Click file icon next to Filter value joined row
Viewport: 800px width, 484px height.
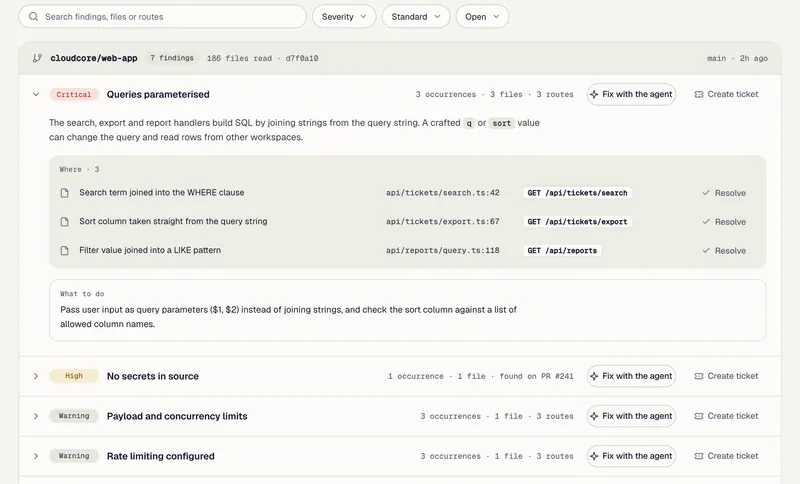point(65,250)
